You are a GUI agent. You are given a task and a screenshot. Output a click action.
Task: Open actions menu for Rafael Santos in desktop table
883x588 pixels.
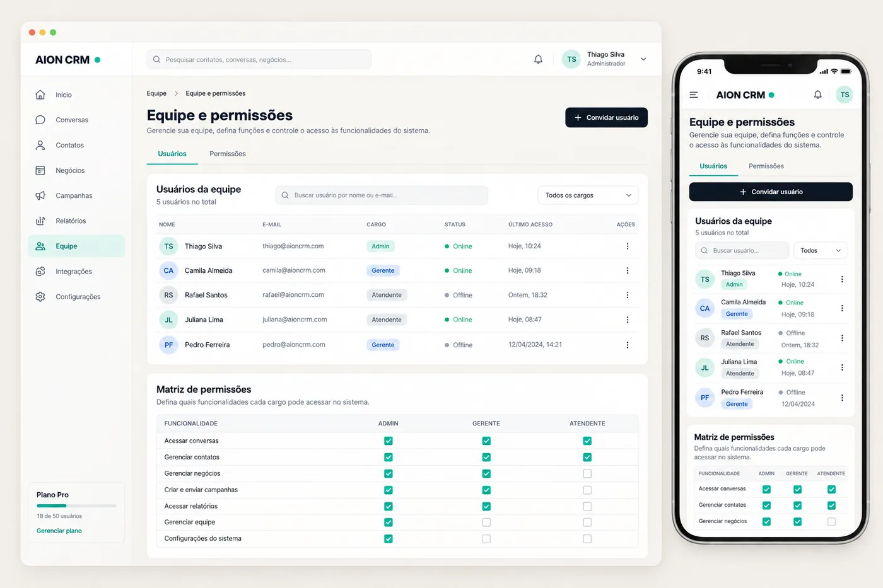click(628, 295)
